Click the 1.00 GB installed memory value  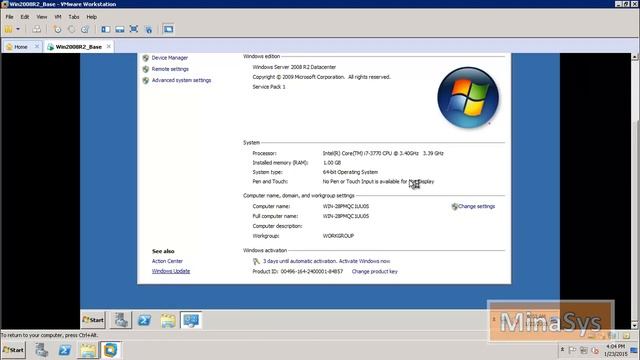[x=332, y=163]
